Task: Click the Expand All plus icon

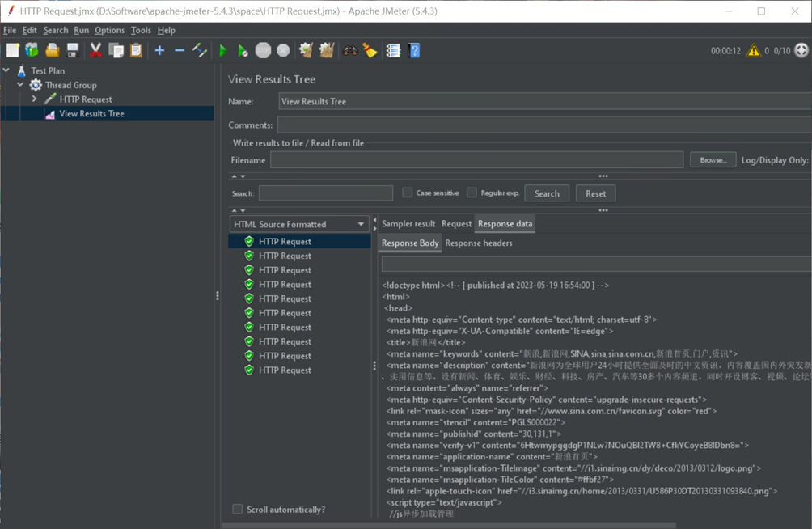Action: (159, 50)
